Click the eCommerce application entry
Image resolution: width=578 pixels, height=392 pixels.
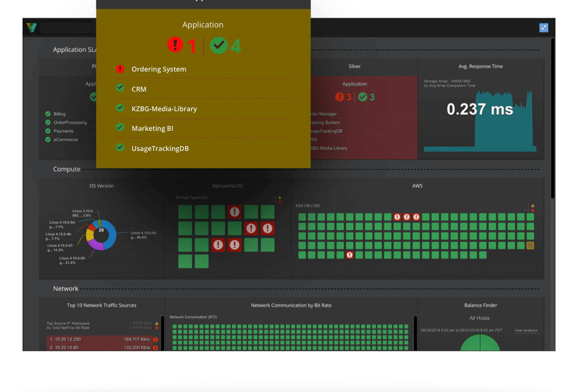pos(66,139)
